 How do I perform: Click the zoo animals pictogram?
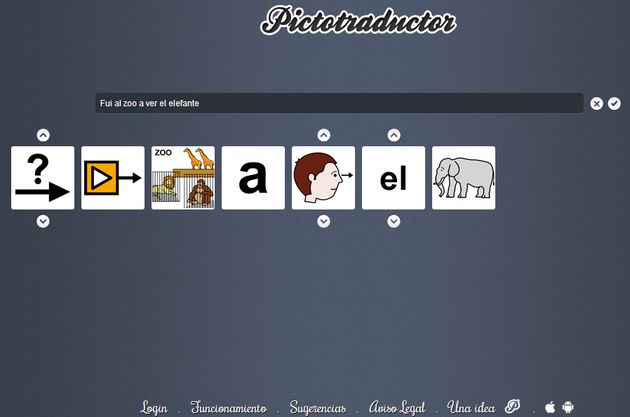[183, 178]
